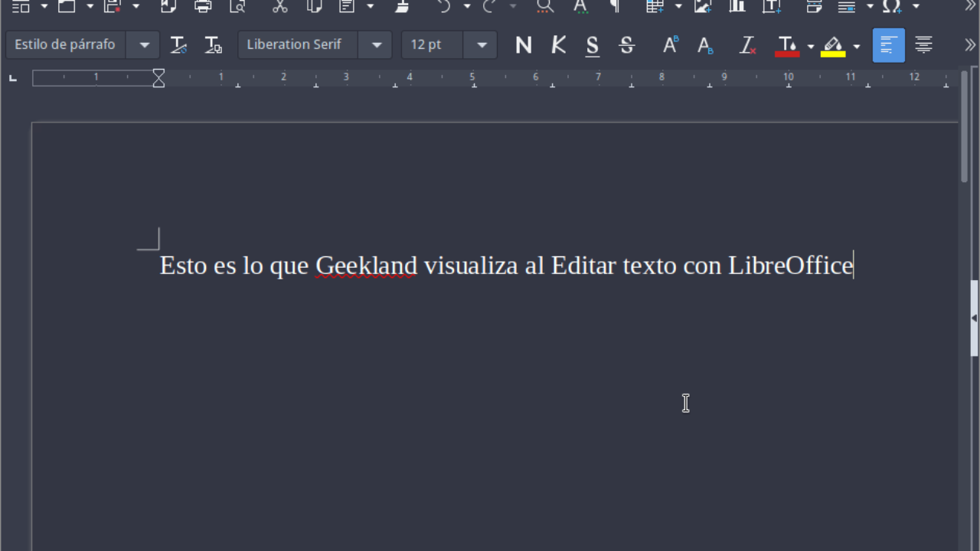Toggle superscript formatting
This screenshot has height=551, width=980.
coord(670,45)
